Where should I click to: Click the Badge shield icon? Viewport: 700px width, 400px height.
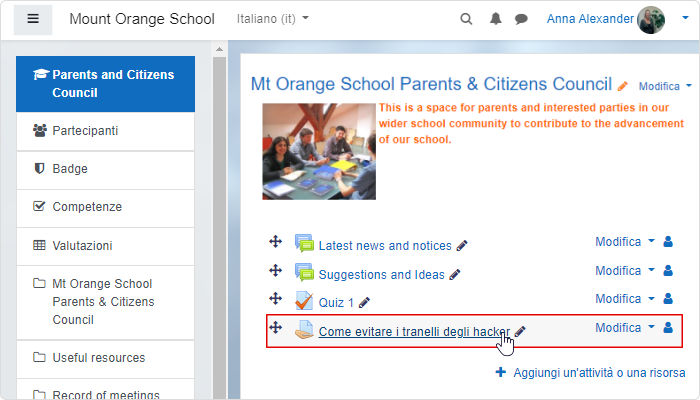click(x=39, y=168)
